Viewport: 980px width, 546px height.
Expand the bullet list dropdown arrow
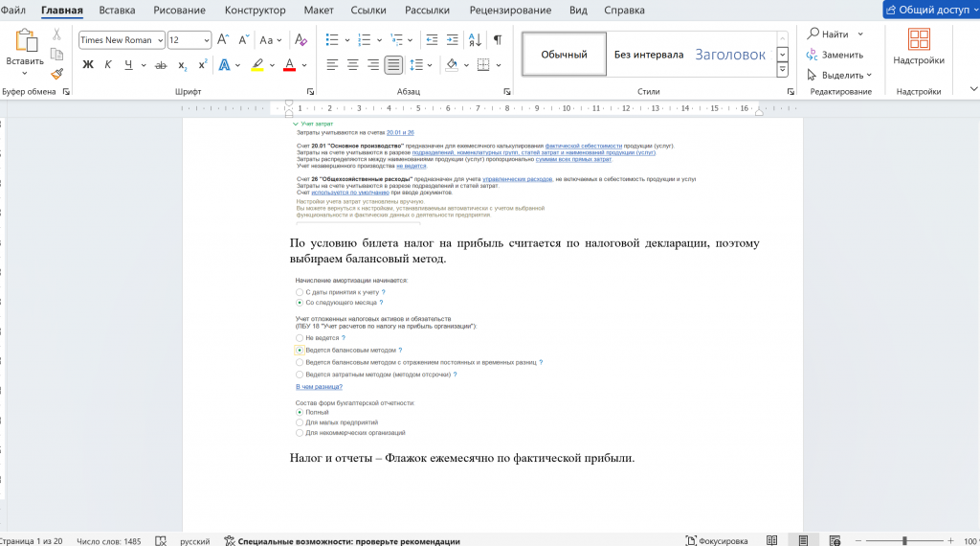(346, 40)
